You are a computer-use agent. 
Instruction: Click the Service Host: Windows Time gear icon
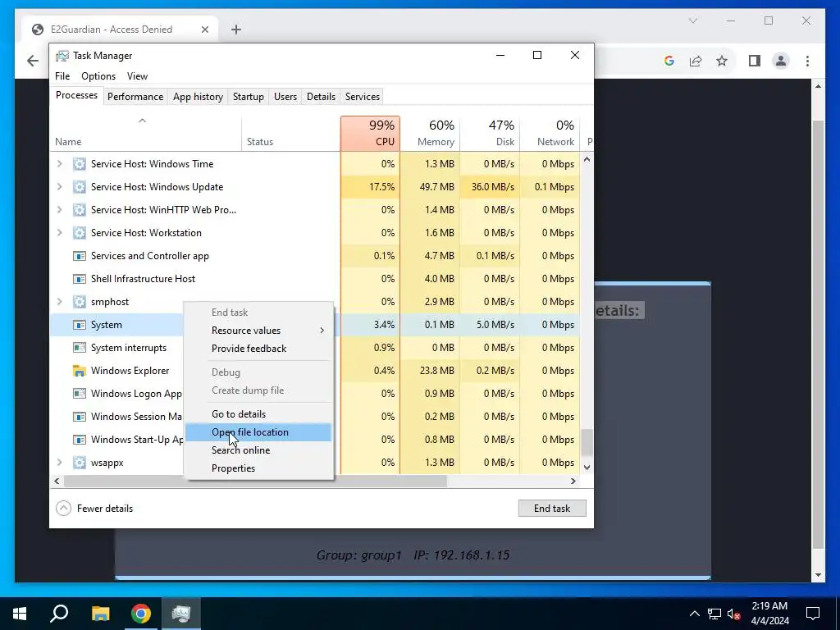point(80,164)
